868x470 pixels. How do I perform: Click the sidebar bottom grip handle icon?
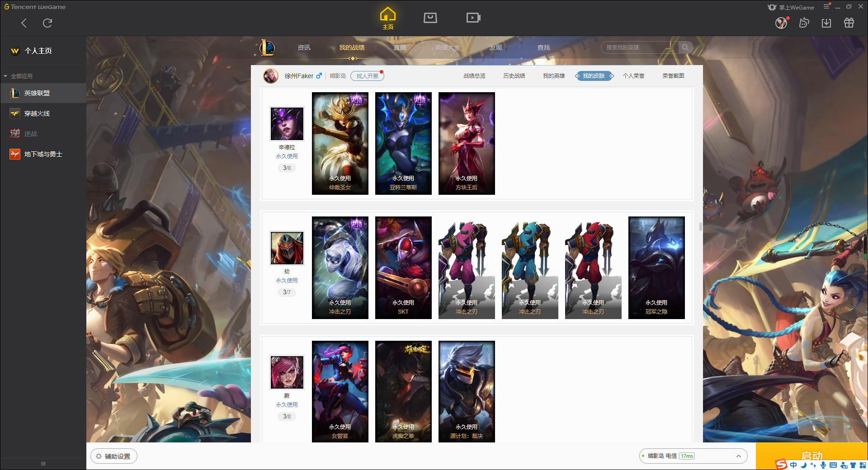(43, 464)
